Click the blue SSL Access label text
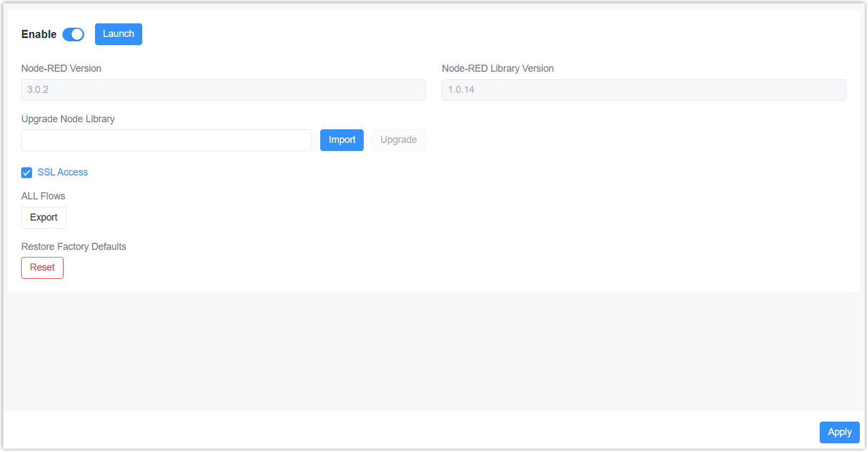This screenshot has width=868, height=452. click(x=62, y=172)
